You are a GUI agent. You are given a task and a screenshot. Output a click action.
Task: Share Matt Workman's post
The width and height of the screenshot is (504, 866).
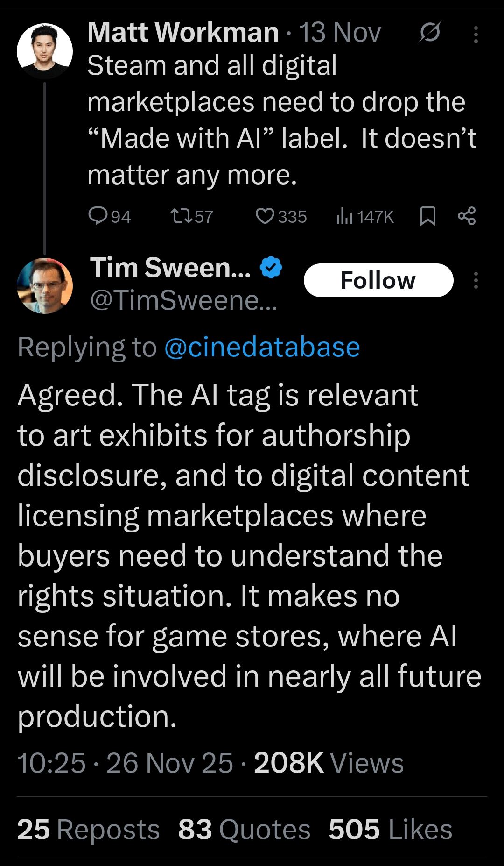point(467,216)
